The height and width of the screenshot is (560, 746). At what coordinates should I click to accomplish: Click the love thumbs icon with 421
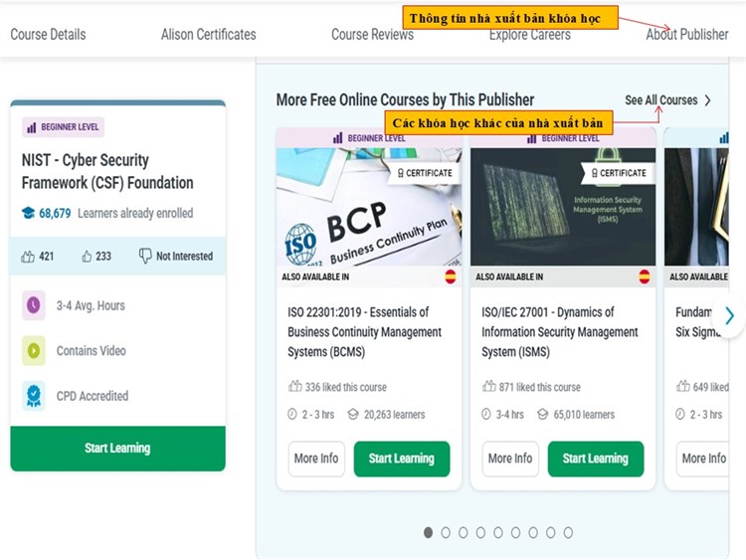28,257
